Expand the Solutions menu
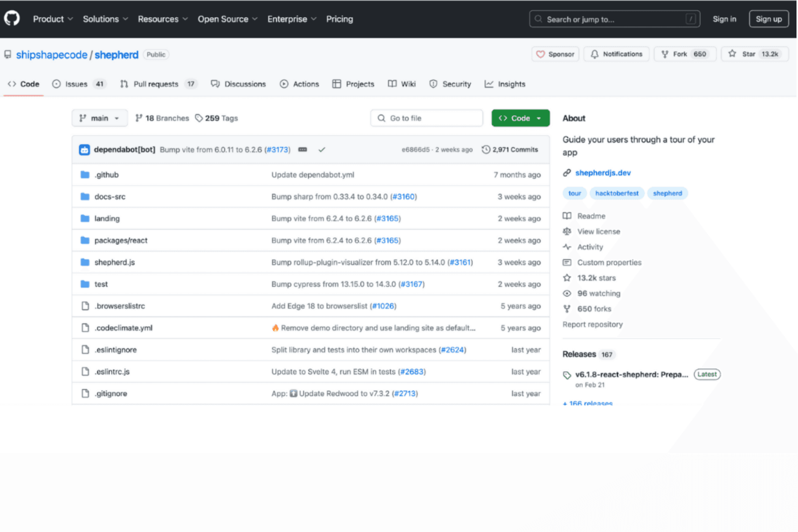 coord(106,19)
